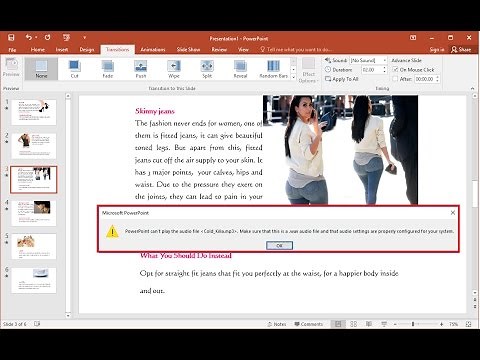This screenshot has height=360, width=480.
Task: Select slide 2 thumbnail
Action: click(x=34, y=146)
